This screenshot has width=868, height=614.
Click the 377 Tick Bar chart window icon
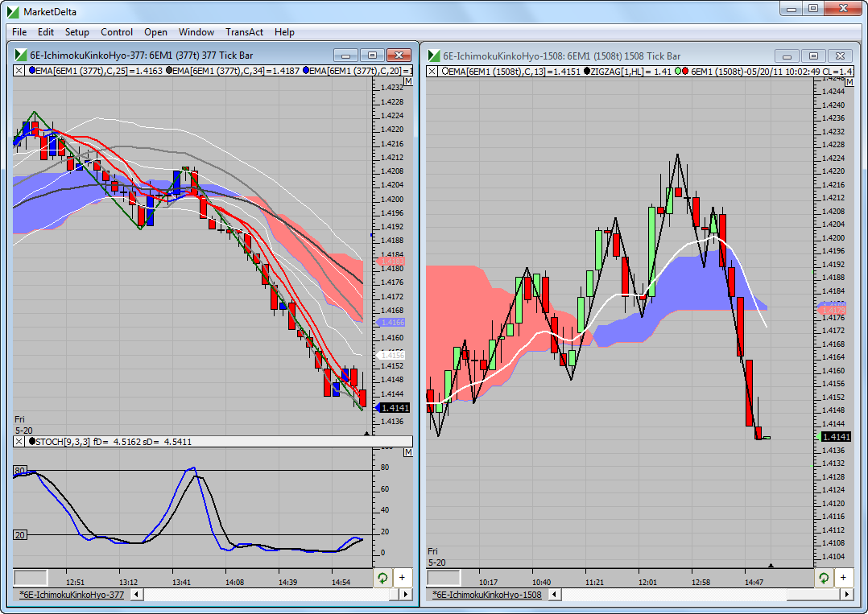coord(21,55)
